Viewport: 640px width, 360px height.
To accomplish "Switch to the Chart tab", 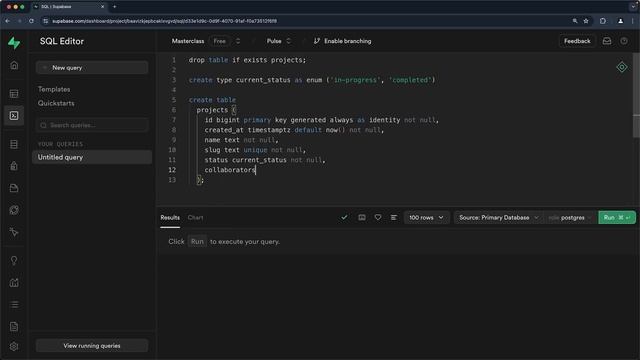I will coord(196,218).
